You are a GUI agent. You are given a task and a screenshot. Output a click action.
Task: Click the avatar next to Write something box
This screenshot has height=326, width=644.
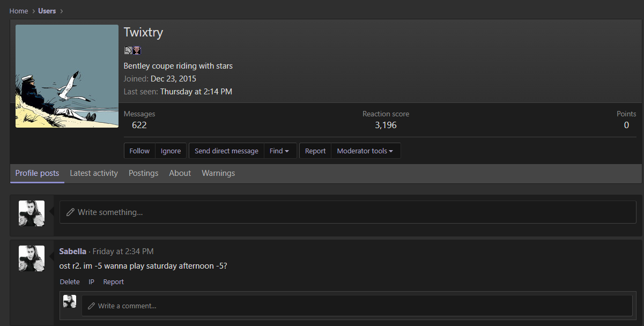tap(32, 213)
